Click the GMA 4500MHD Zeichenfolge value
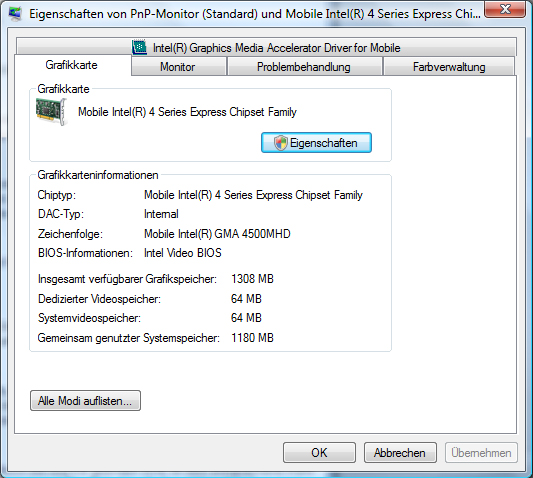 (x=217, y=234)
